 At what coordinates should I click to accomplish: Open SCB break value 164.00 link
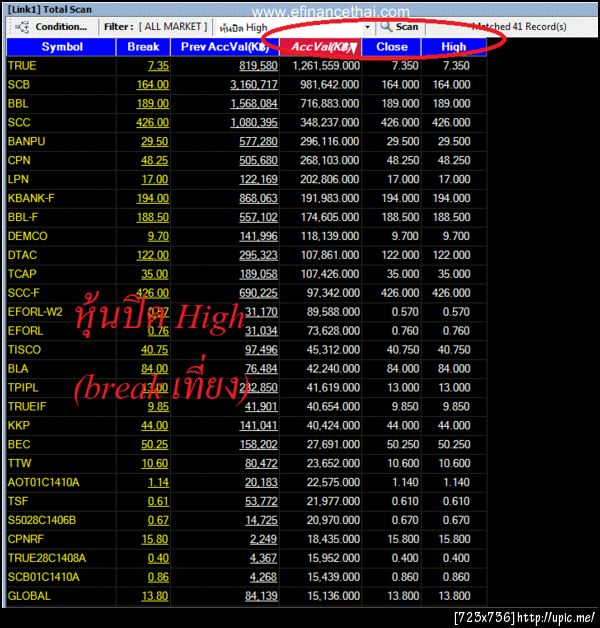153,85
